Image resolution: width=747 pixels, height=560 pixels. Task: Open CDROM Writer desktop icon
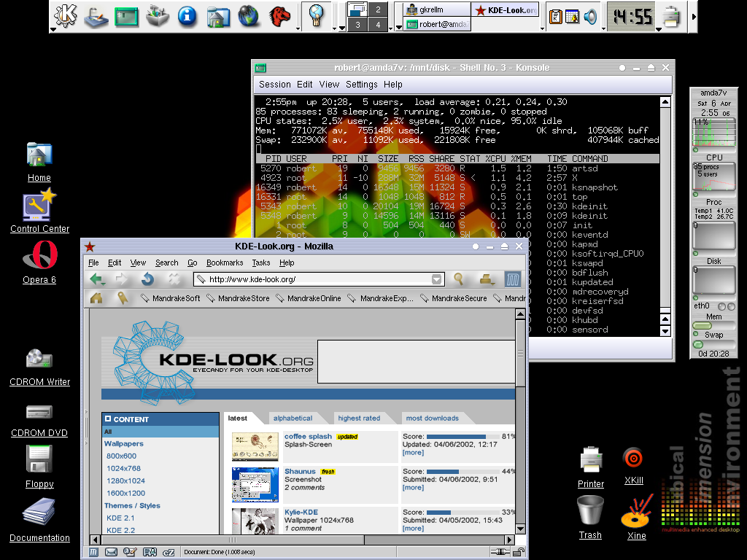tap(39, 367)
